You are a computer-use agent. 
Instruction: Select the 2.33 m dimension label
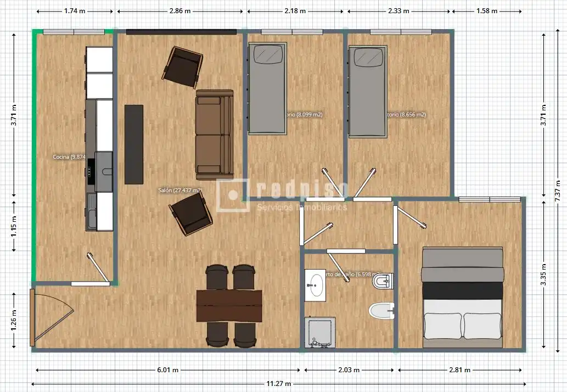pyautogui.click(x=399, y=11)
